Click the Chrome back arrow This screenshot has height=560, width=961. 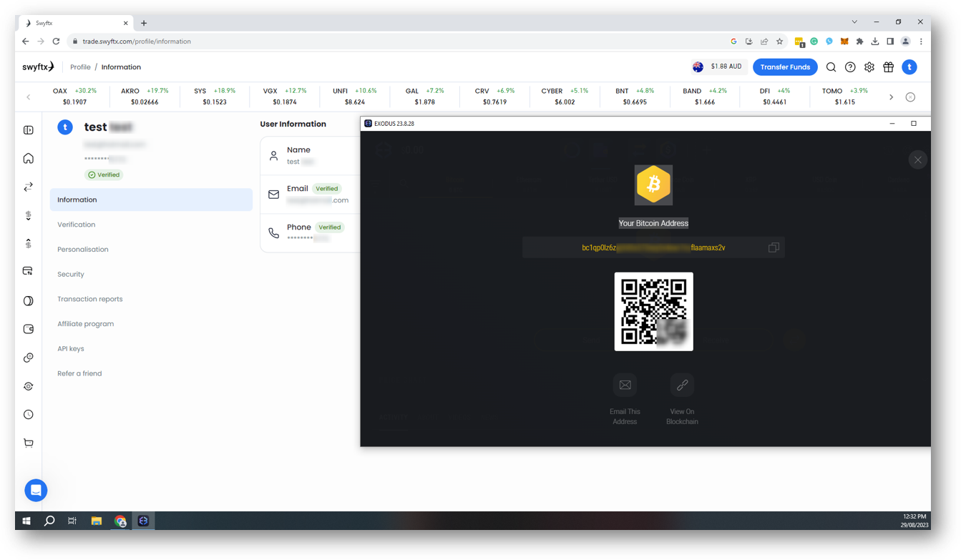click(25, 41)
